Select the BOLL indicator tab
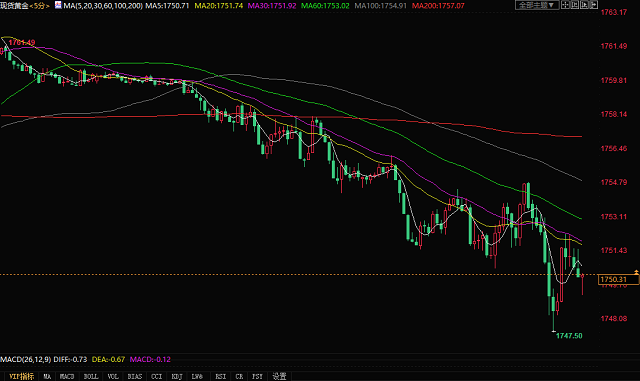This screenshot has height=381, width=640. tap(91, 377)
